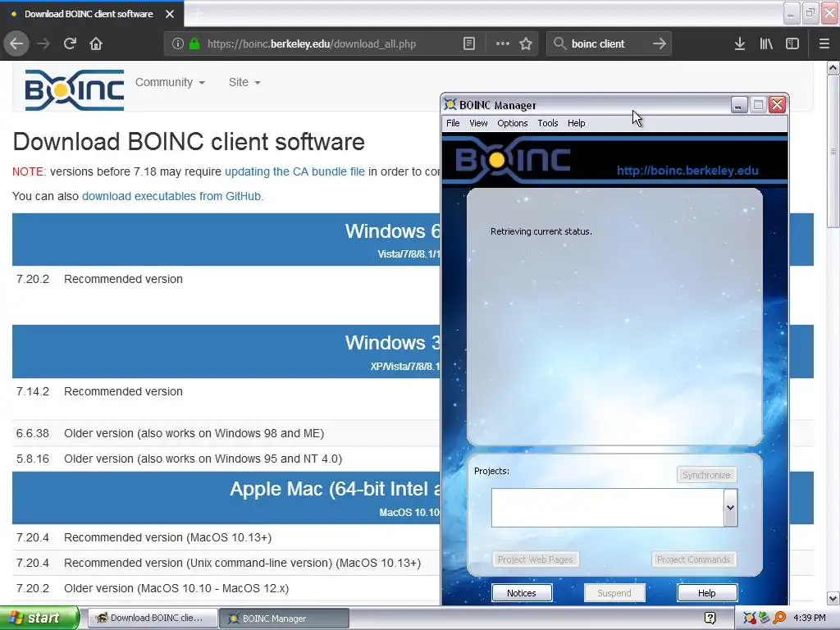Click Project Commands button
840x630 pixels.
(x=693, y=559)
